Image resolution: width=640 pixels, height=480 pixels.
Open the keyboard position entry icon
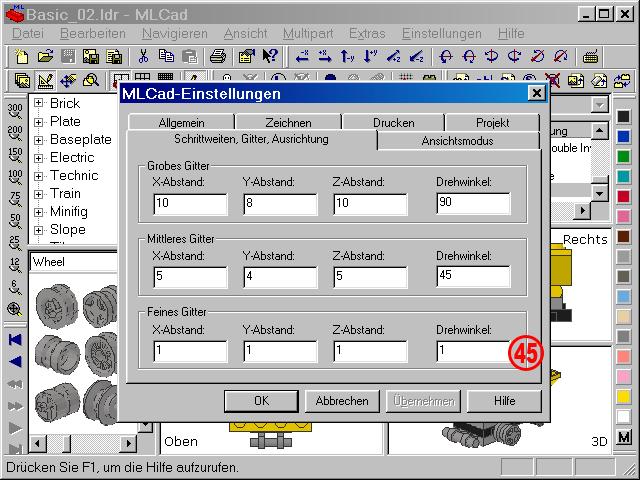(590, 56)
